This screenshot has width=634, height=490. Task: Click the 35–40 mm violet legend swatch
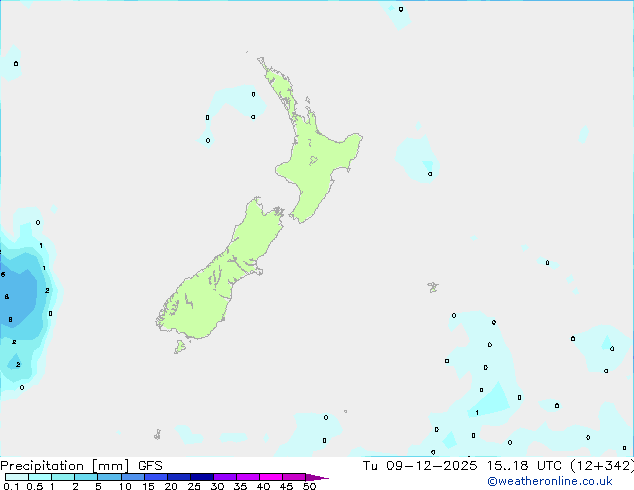point(248,477)
